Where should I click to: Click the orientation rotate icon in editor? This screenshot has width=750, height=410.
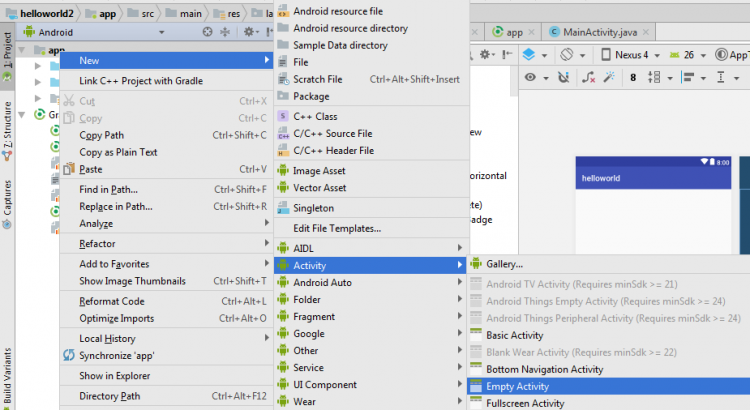pos(567,54)
